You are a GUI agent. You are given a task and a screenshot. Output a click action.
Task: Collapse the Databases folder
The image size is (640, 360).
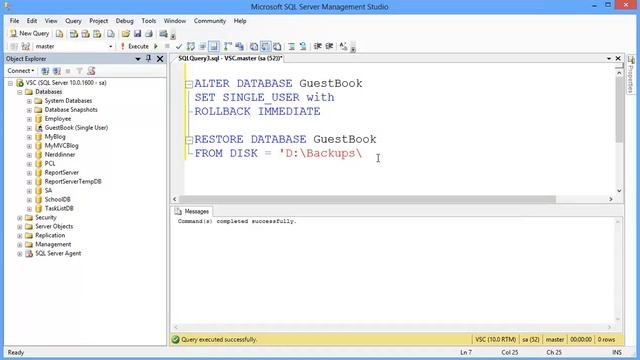point(20,92)
